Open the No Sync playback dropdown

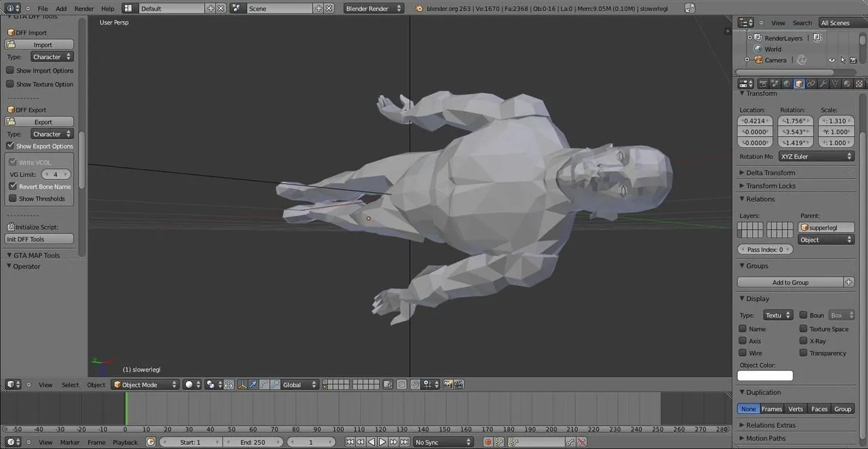pos(444,442)
